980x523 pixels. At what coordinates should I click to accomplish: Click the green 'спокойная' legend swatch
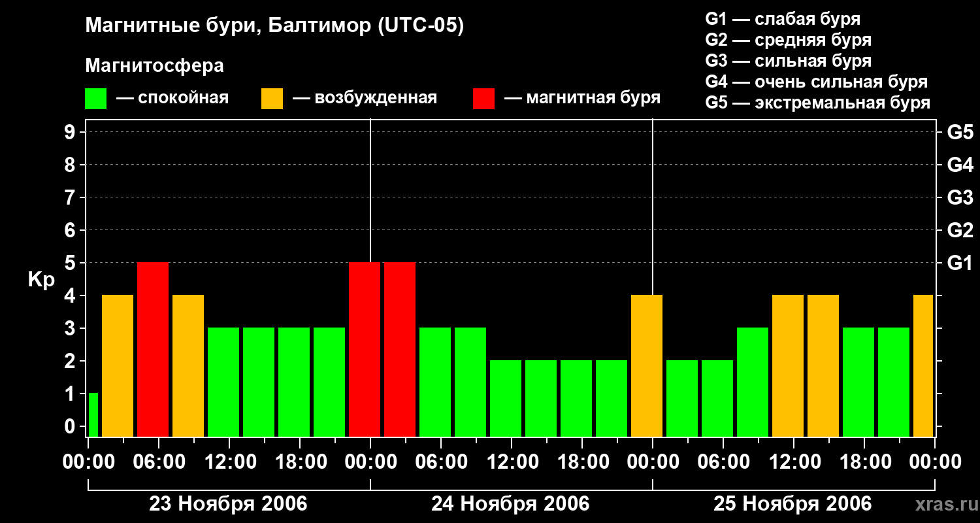pyautogui.click(x=95, y=99)
